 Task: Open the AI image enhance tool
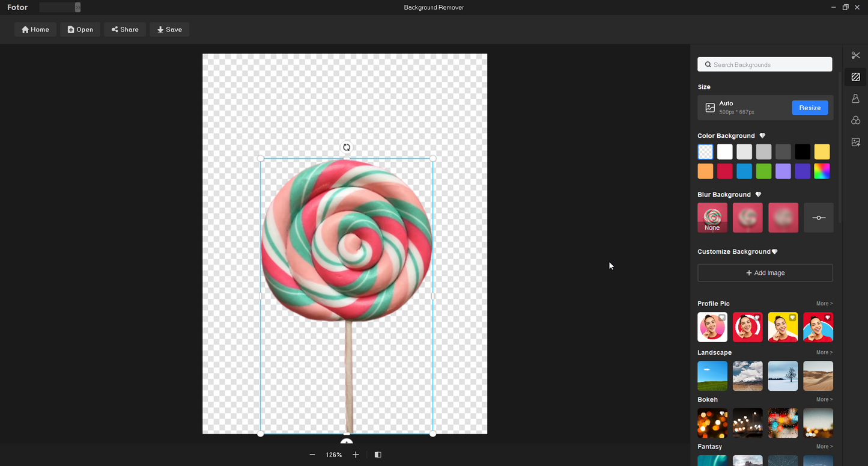coord(855,142)
